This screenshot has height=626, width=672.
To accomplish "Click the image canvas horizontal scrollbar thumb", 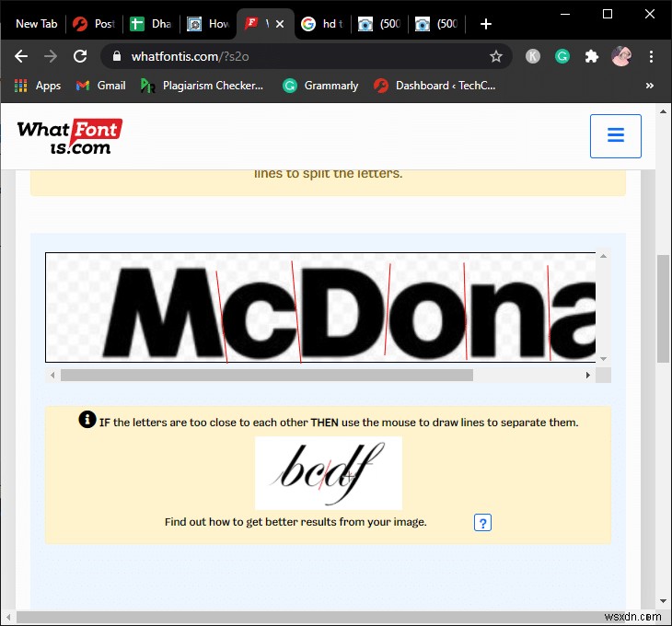I will [x=267, y=376].
